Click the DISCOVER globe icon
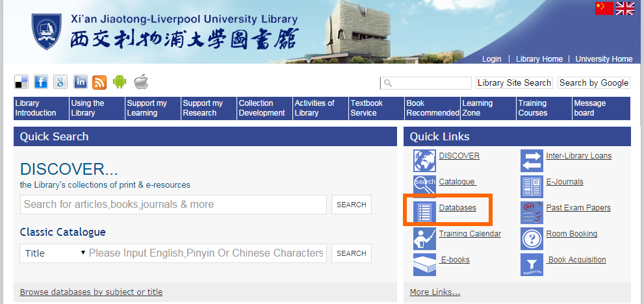The image size is (644, 304). (x=425, y=160)
